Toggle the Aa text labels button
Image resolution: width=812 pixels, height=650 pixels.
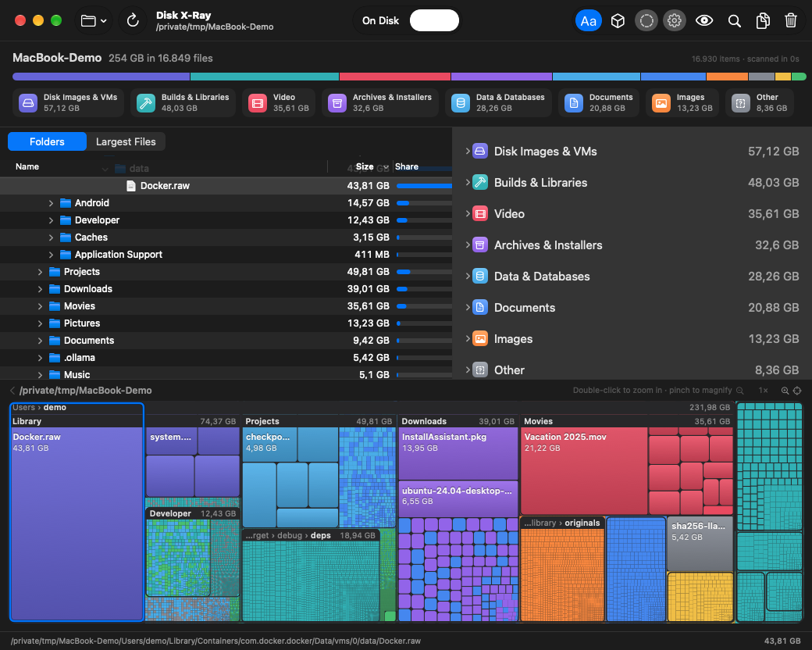tap(588, 21)
